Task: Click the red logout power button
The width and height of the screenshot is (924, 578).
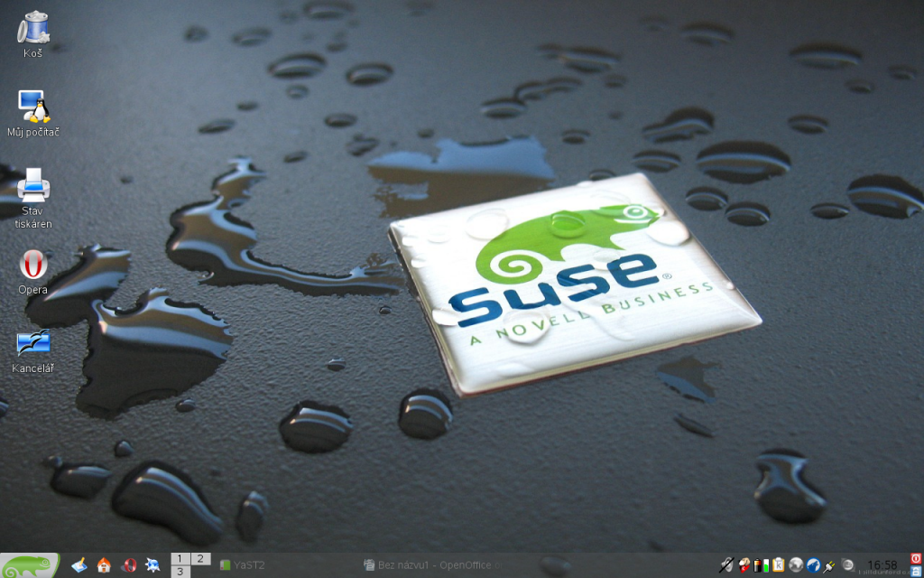Action: coord(917,558)
